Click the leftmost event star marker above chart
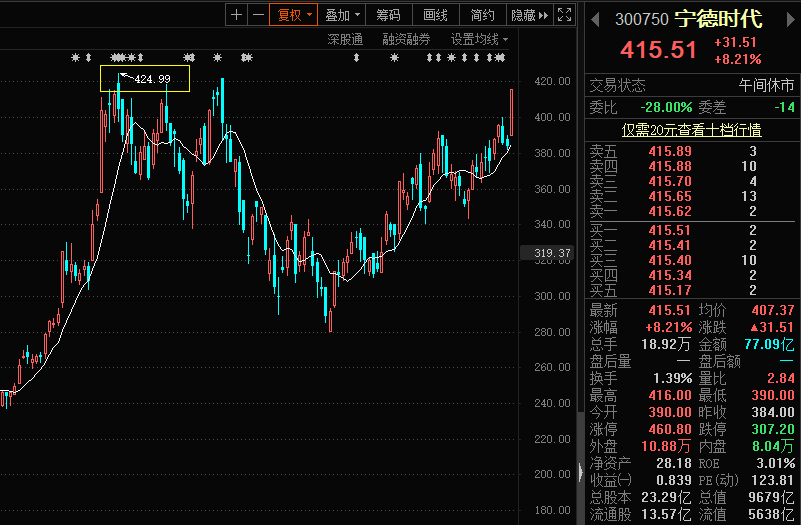801x525 pixels. click(75, 57)
